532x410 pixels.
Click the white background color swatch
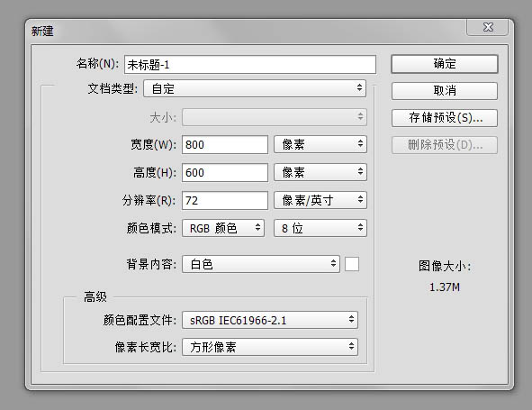pyautogui.click(x=352, y=264)
